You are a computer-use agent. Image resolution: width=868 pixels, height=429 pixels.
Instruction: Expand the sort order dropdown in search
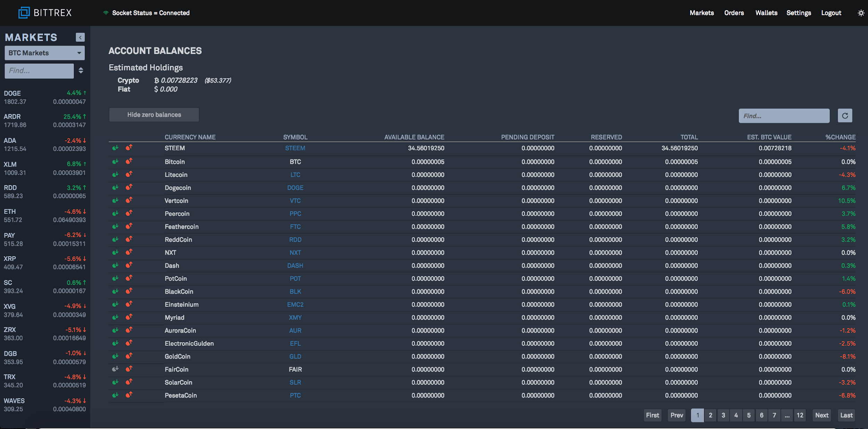click(81, 70)
